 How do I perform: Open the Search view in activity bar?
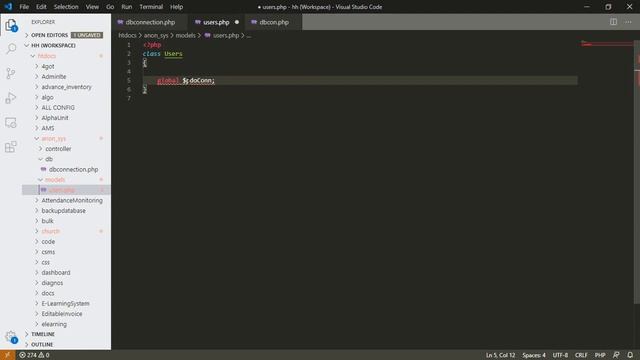[11, 49]
